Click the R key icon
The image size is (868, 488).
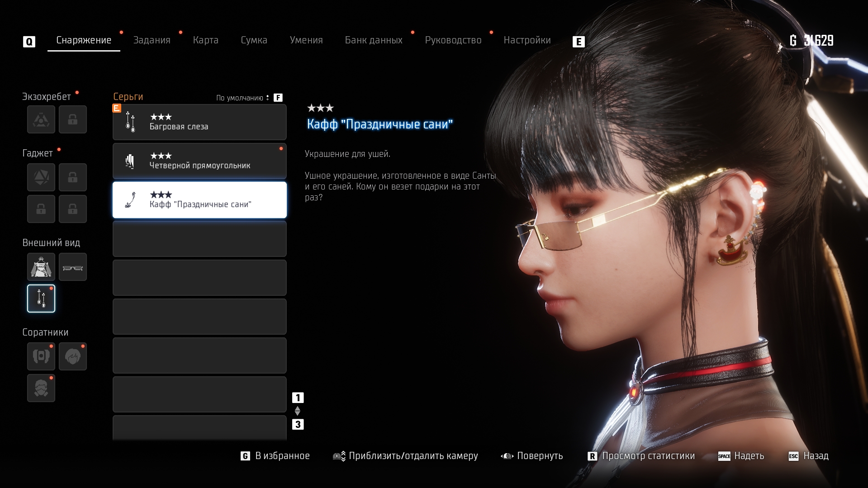tap(592, 456)
